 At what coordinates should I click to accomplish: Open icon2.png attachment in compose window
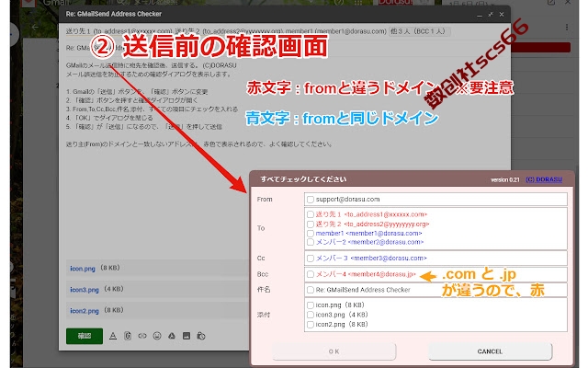[x=85, y=311]
